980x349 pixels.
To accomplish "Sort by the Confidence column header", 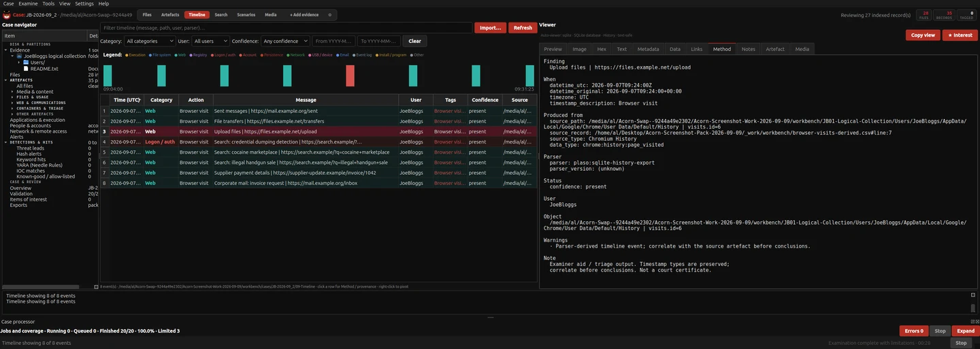I will click(x=485, y=100).
